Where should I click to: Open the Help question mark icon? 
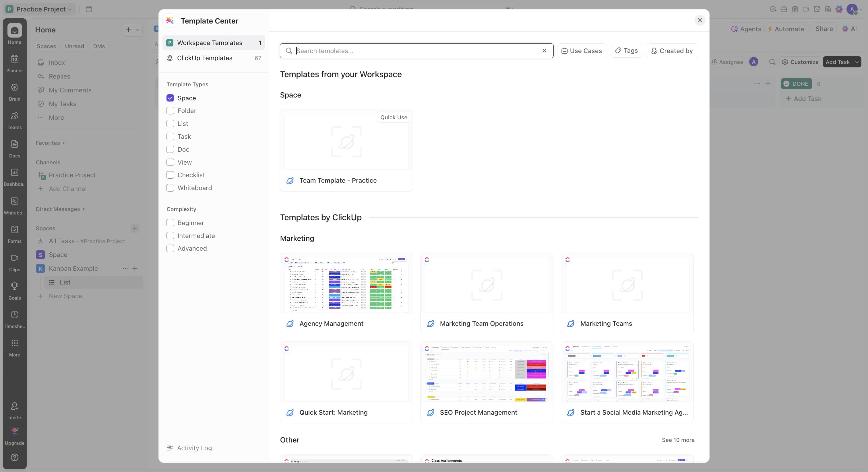pos(14,457)
